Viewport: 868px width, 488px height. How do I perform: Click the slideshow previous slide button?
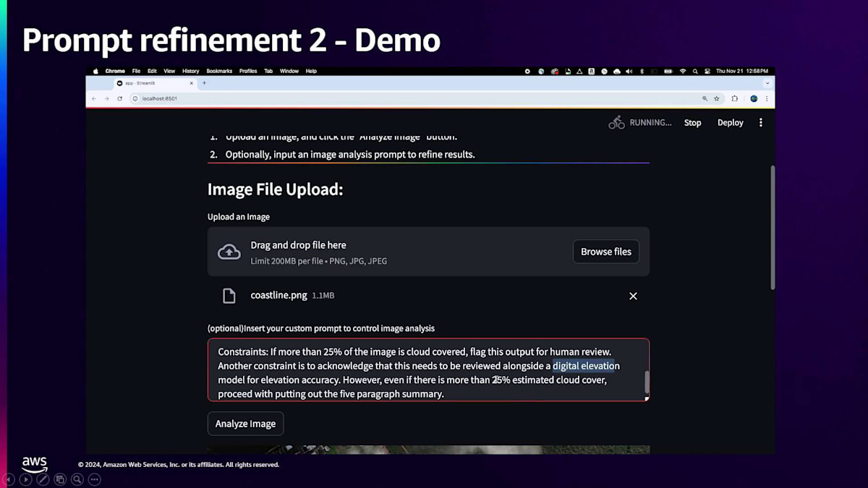[9, 479]
